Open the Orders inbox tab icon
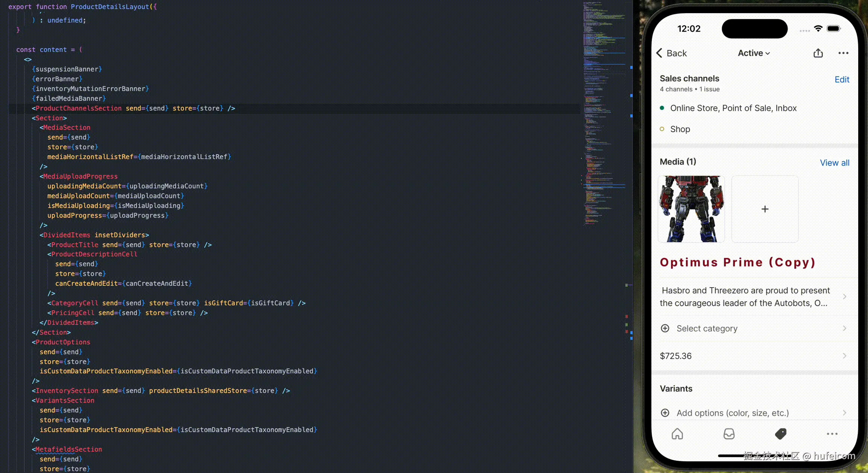Screen dimensions: 868x473 click(x=729, y=434)
